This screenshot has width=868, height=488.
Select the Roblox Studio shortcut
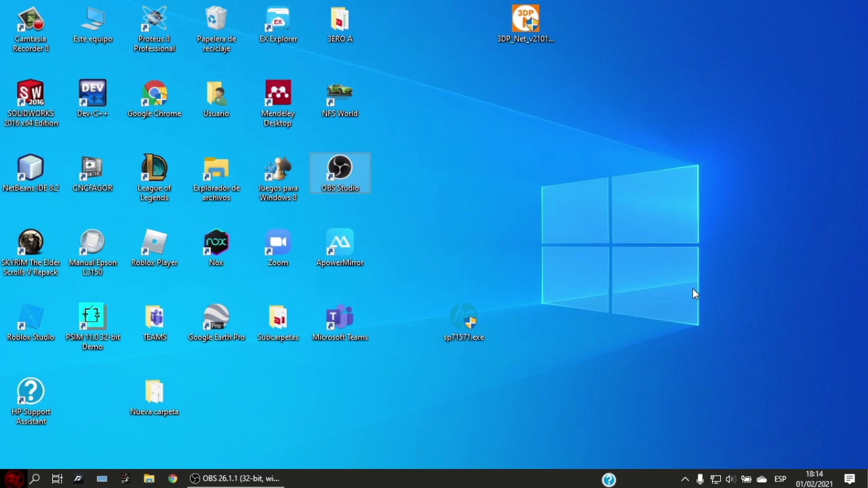tap(31, 323)
